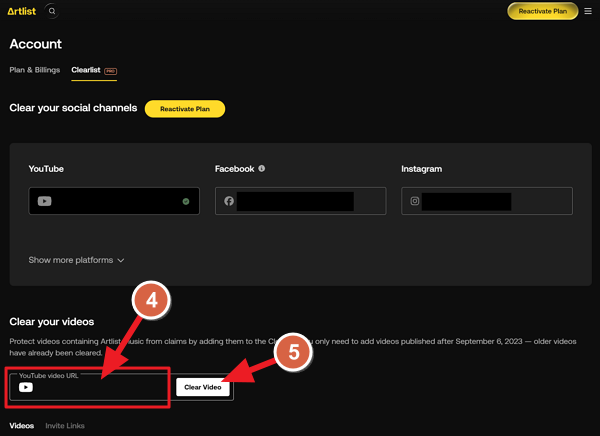Image resolution: width=600 pixels, height=436 pixels.
Task: Select the Clearlist tab
Action: tap(94, 70)
